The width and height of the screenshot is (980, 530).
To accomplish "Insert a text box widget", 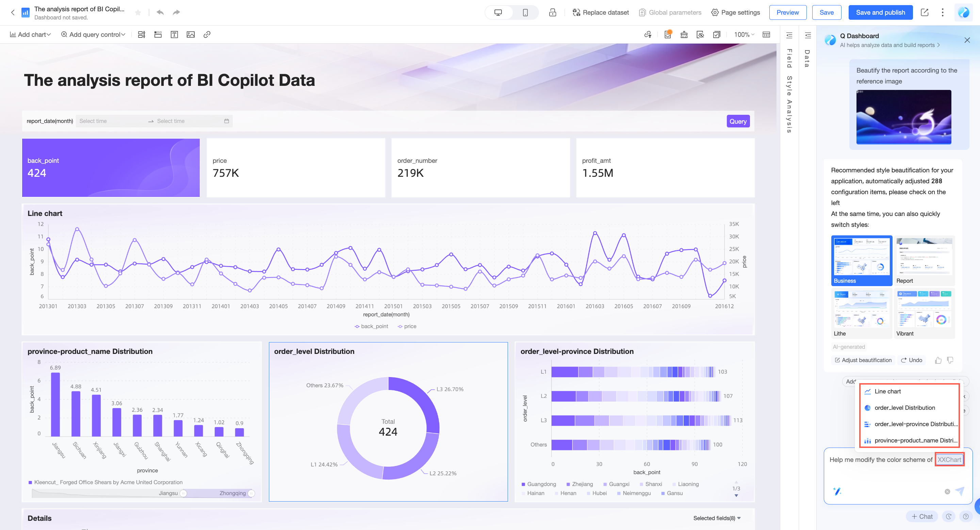I will [174, 35].
